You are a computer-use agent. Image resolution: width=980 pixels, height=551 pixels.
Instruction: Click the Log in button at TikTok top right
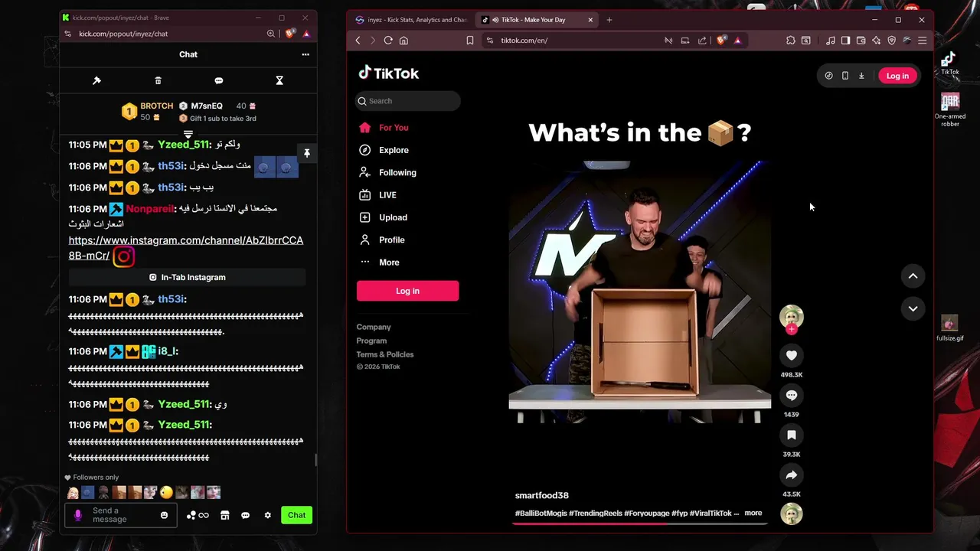(x=897, y=76)
